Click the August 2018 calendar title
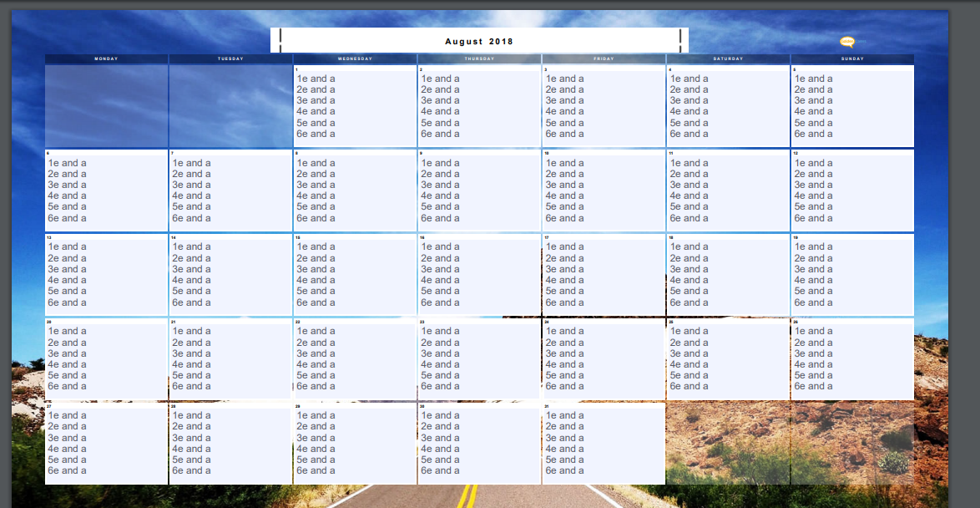Viewport: 980px width, 508px height. [478, 40]
